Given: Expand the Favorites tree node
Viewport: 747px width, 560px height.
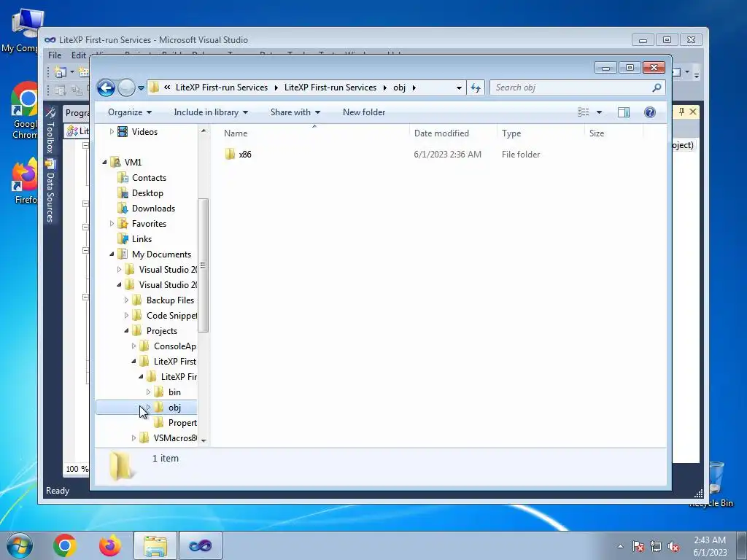Looking at the screenshot, I should pos(112,223).
